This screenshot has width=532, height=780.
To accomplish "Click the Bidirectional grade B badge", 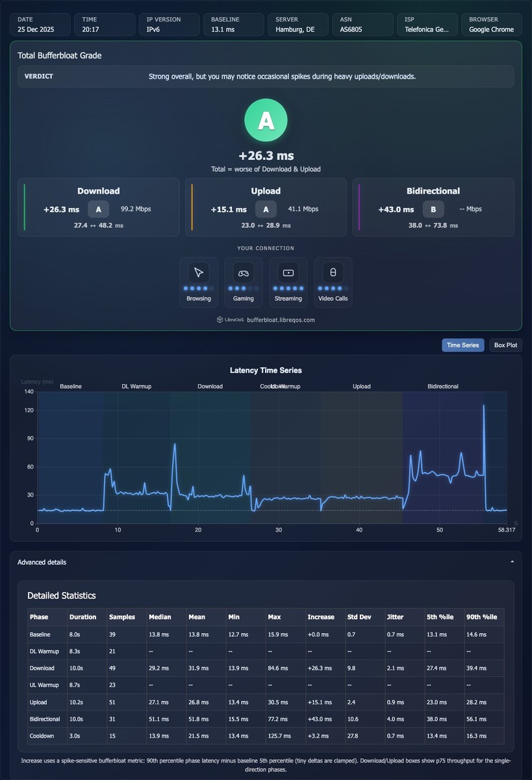I will click(433, 209).
